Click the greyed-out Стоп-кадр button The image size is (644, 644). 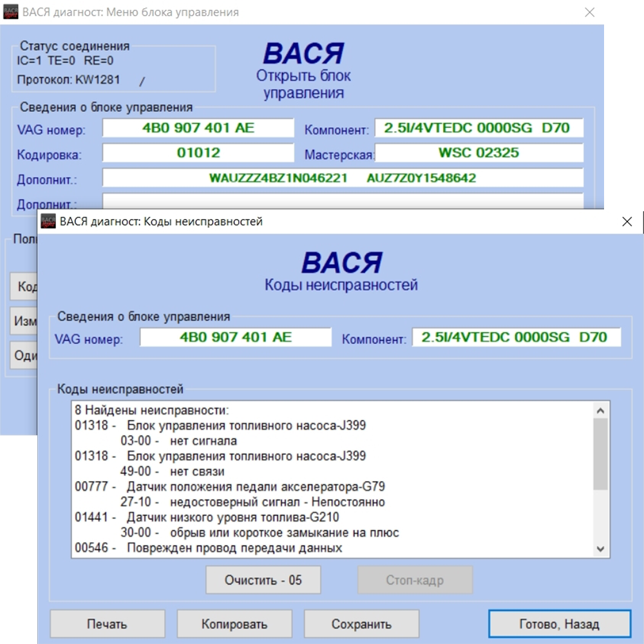pyautogui.click(x=415, y=580)
